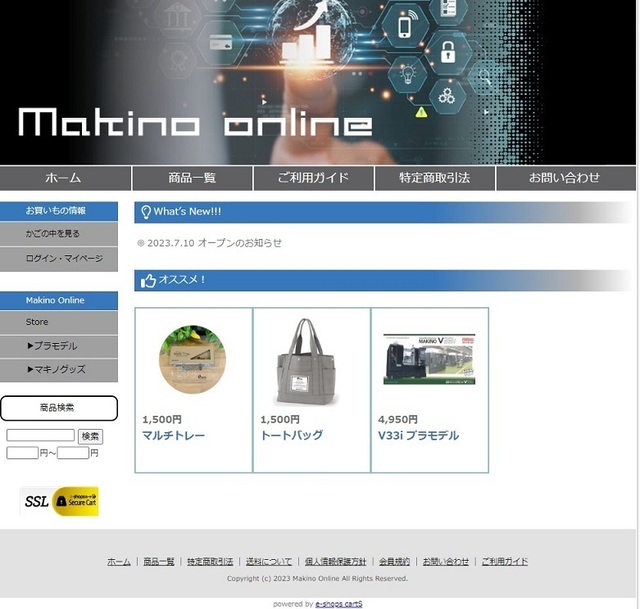Click footer link お問い合わせ
The image size is (640, 609).
tap(446, 562)
